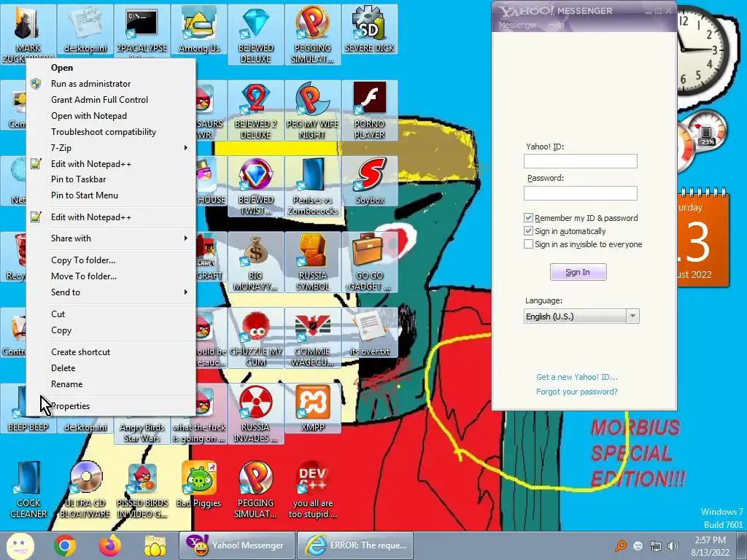The height and width of the screenshot is (560, 747).
Task: Open the Bejeweled 2 Deluxe desktop icon
Action: coord(256,111)
